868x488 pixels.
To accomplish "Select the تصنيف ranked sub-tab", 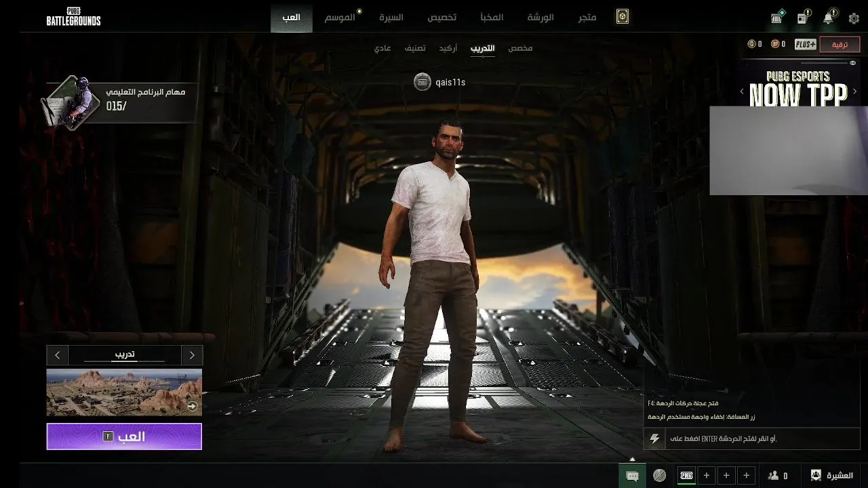I will 415,48.
